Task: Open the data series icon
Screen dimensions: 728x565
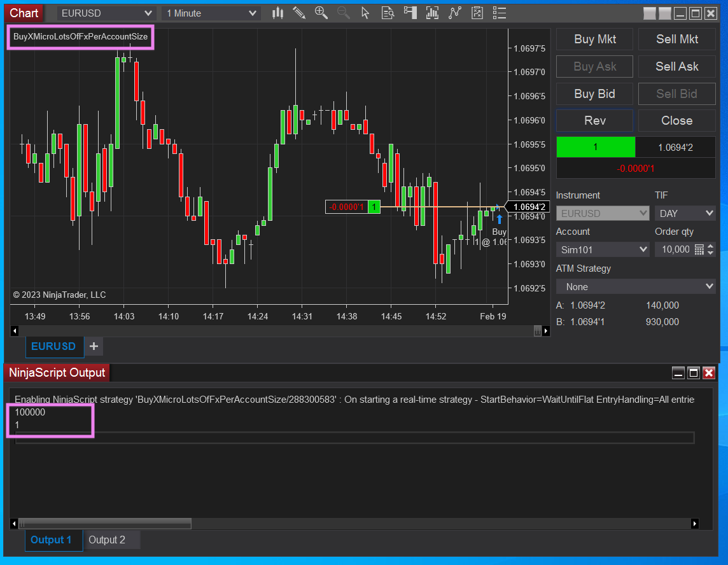Action: tap(432, 13)
